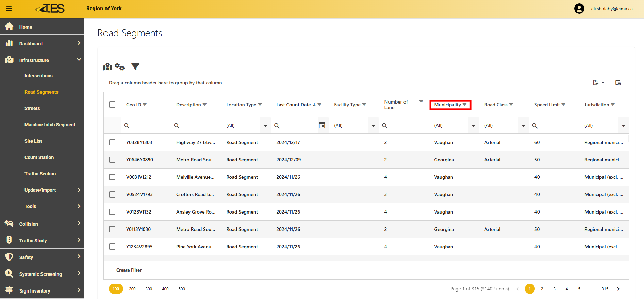Check the row for Y0328Y1303
644x299 pixels.
(x=112, y=142)
